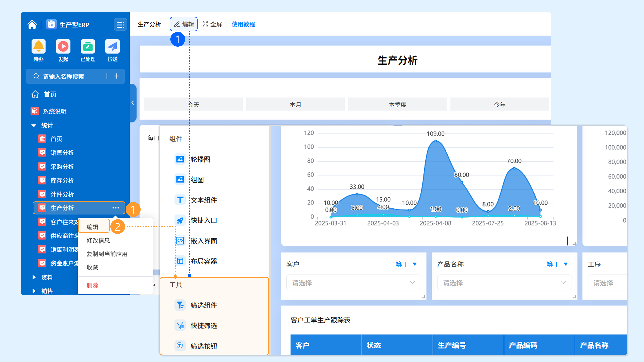Open 首页 under the 统计 group
This screenshot has width=644, height=362.
point(50,139)
